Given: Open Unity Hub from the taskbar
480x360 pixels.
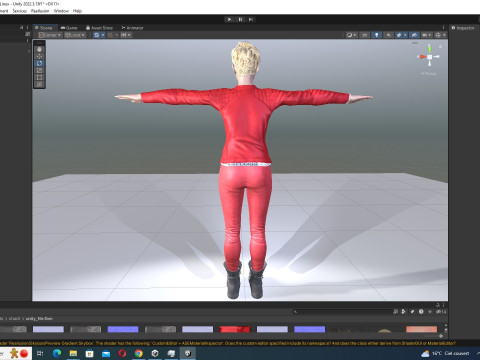Looking at the screenshot, I should pyautogui.click(x=155, y=353).
